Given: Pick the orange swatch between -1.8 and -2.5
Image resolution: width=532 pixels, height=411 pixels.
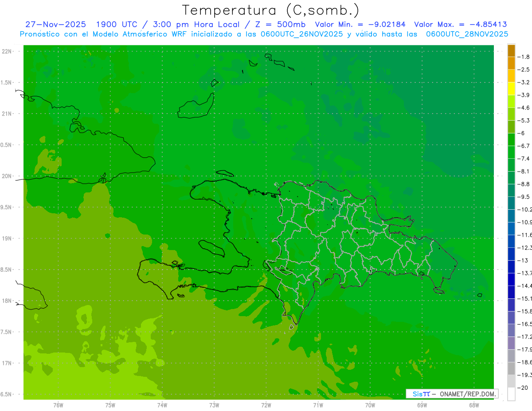Looking at the screenshot, I should 511,63.
